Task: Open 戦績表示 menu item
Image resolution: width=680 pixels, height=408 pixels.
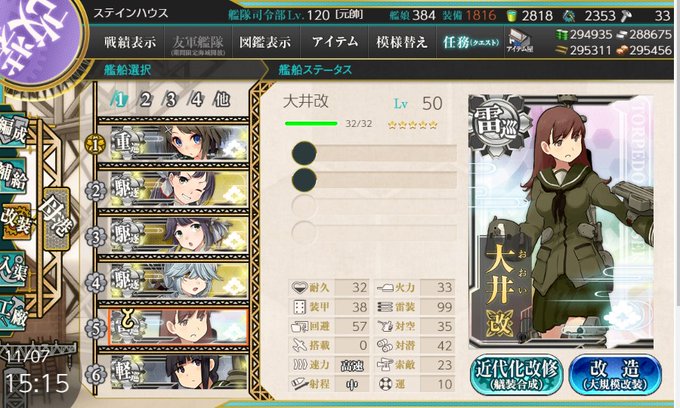Action: pos(130,42)
